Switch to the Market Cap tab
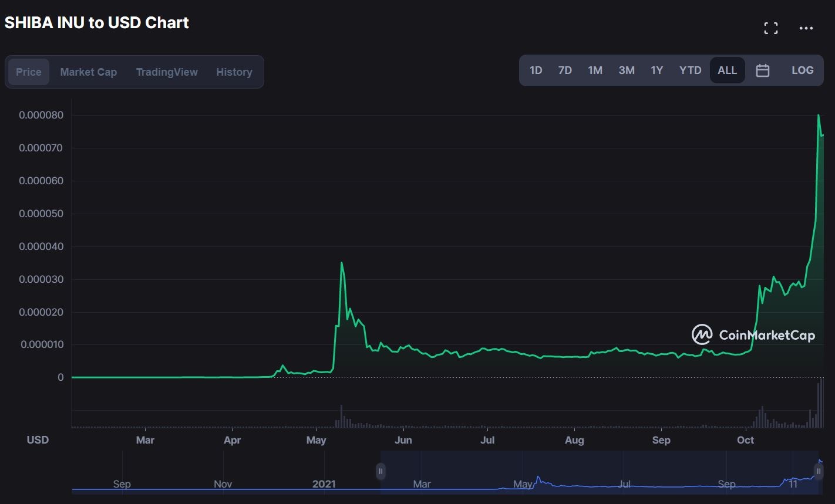 [x=88, y=72]
